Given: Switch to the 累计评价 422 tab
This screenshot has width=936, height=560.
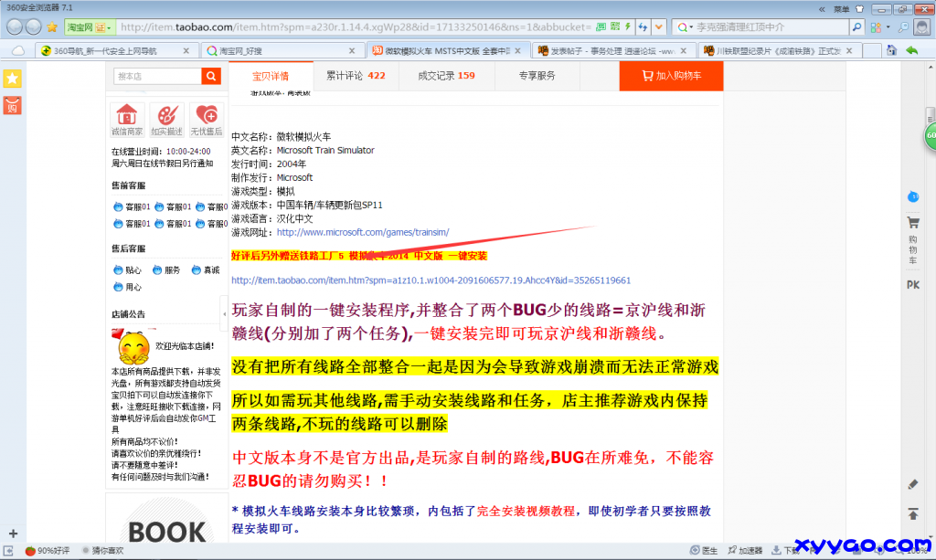Looking at the screenshot, I should click(x=357, y=77).
